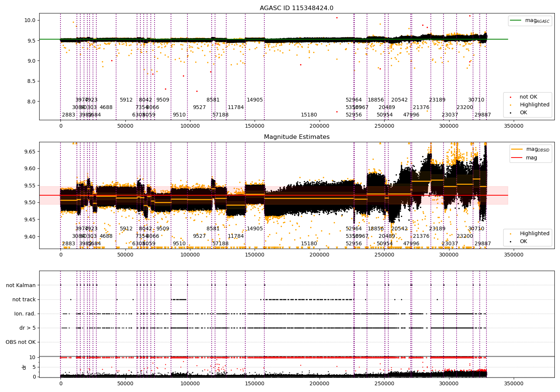560x392 pixels.
Task: Click the "not track" row label
Action: 24,299
